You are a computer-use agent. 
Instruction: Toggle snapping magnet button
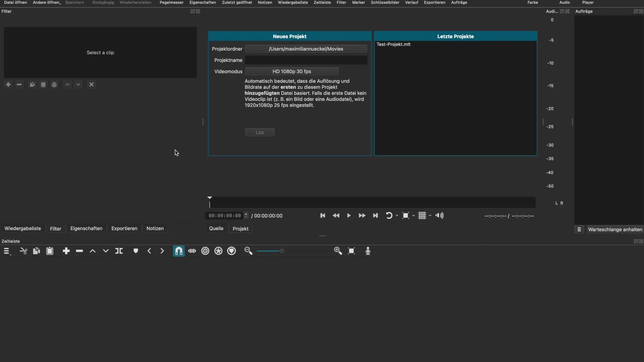click(x=179, y=251)
